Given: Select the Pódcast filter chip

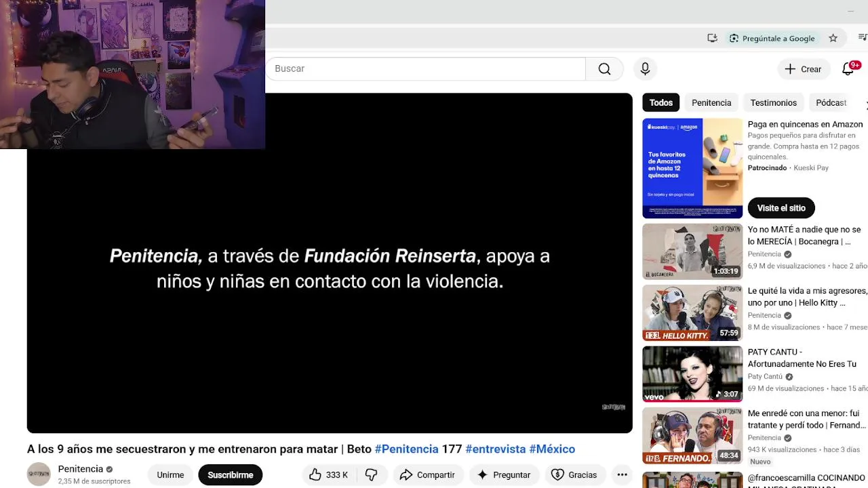Looking at the screenshot, I should tap(831, 103).
